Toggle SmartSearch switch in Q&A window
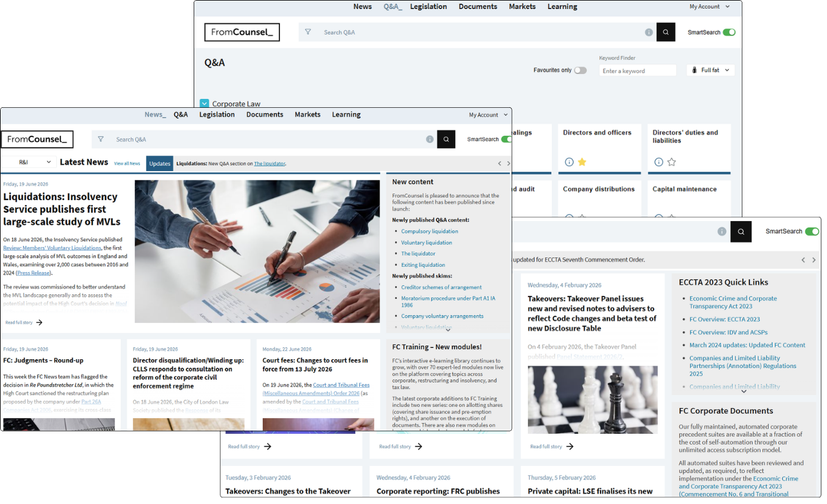 729,32
